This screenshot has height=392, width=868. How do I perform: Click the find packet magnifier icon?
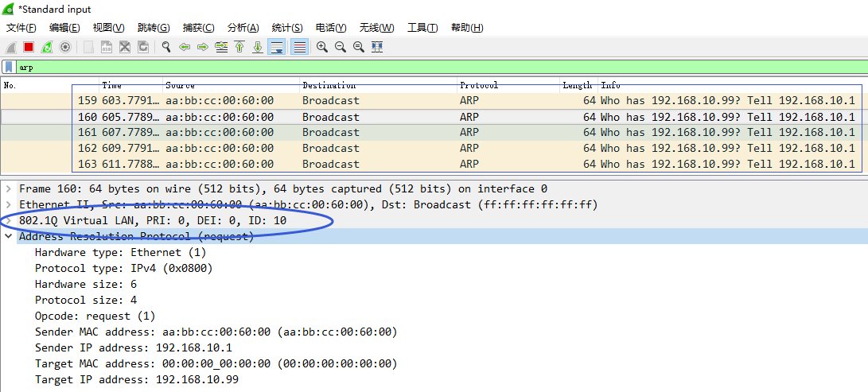coord(166,47)
